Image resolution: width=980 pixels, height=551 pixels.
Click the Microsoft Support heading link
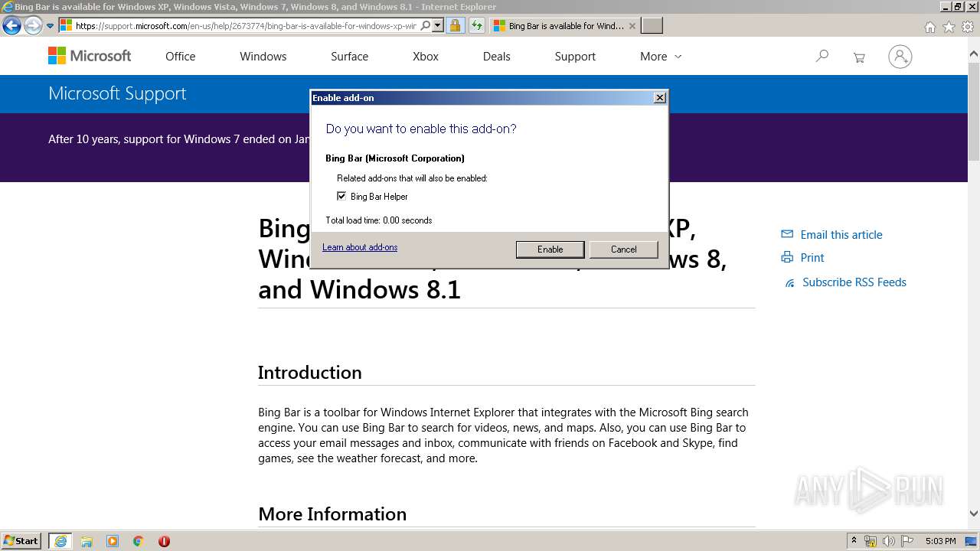click(x=117, y=93)
